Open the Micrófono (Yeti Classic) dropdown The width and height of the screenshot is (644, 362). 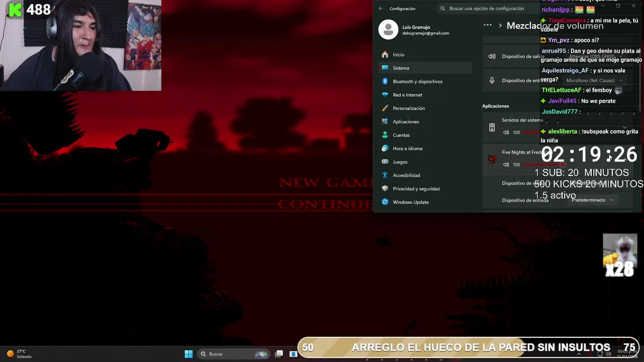(594, 80)
